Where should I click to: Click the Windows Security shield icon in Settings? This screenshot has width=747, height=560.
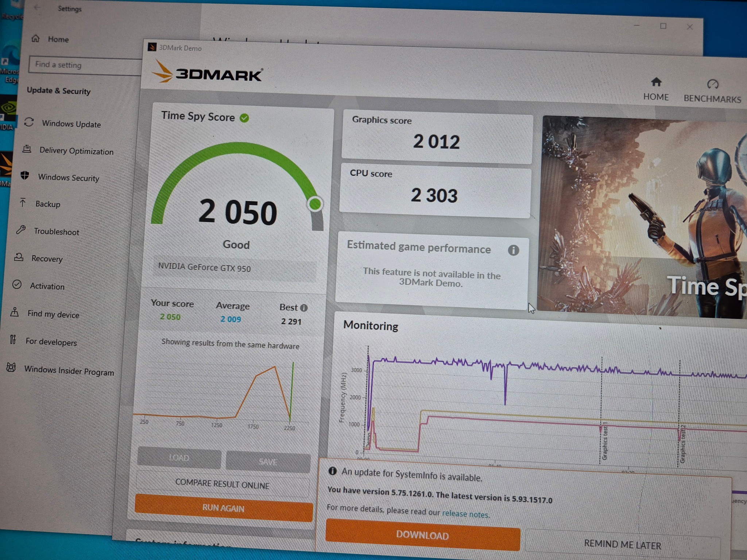[x=25, y=175]
